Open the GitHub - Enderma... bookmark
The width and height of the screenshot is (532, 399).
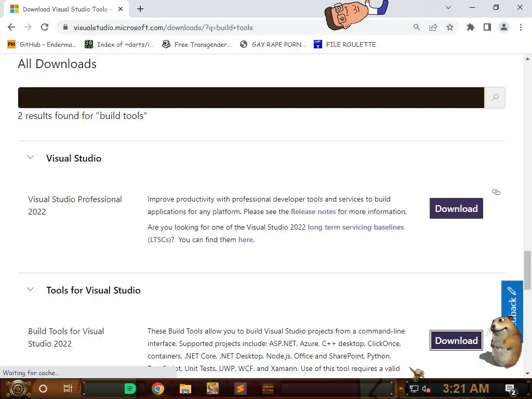point(42,45)
